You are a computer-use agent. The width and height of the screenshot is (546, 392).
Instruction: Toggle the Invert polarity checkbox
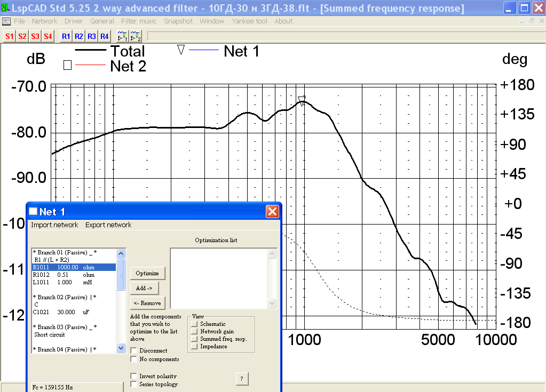(x=133, y=376)
